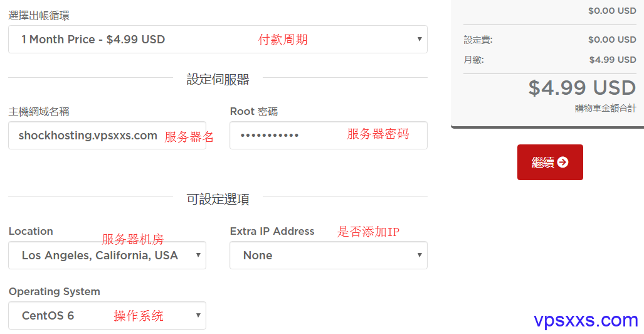Viewport: 644px width, 334px height.
Task: Click the 可設定選項 section heading
Action: point(218,199)
